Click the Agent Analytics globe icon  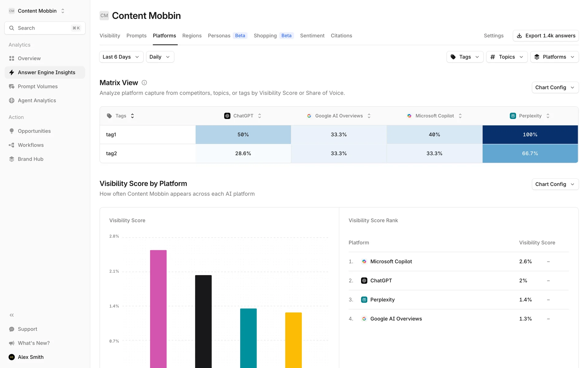pos(12,101)
